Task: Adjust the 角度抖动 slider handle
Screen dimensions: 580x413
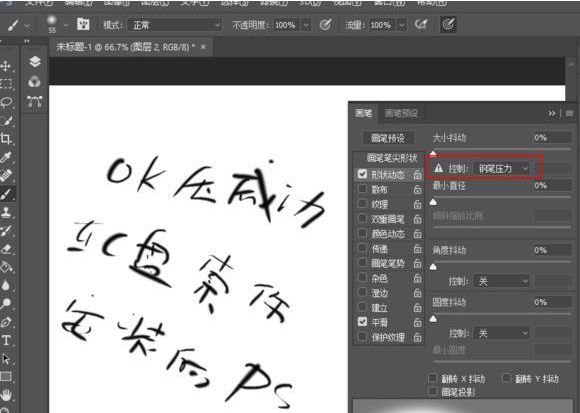Action: pyautogui.click(x=433, y=267)
